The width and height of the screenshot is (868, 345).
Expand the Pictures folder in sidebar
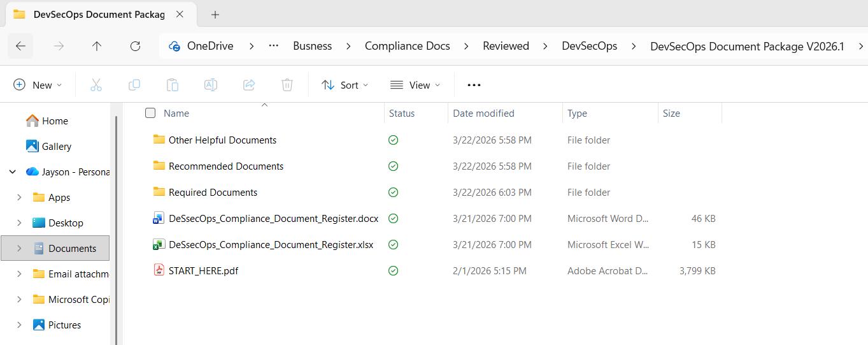coord(19,325)
